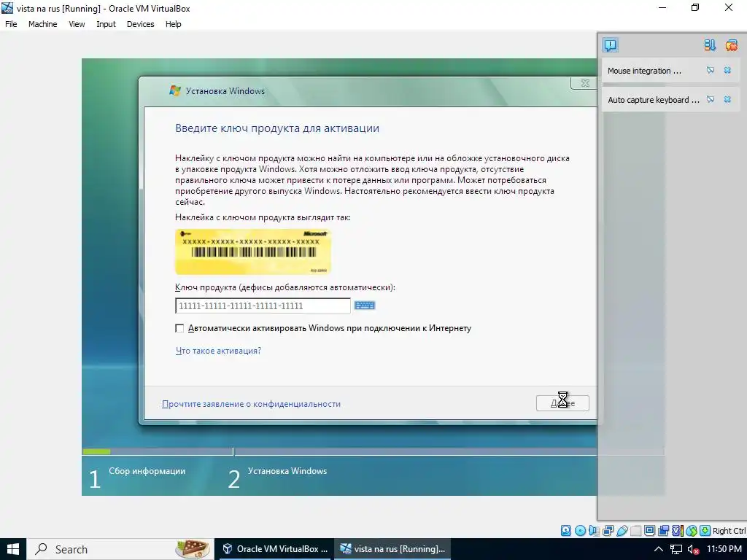Click the taskbar Search box
The image size is (747, 560).
119,549
